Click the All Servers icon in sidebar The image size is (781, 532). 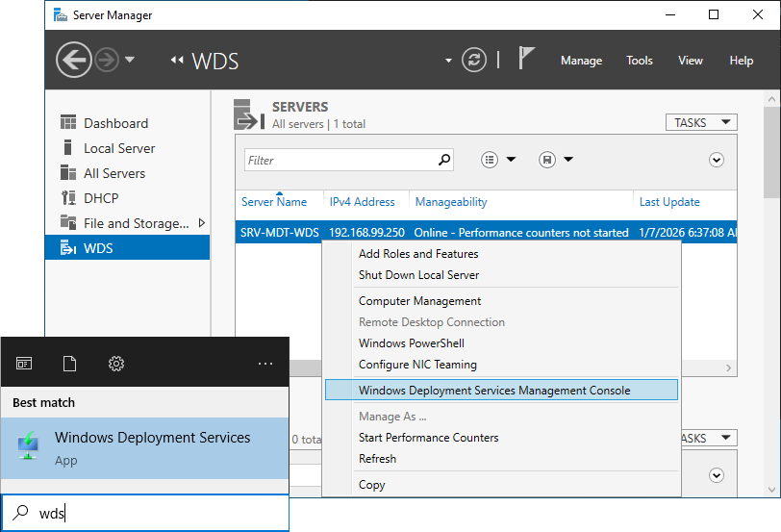(x=68, y=172)
